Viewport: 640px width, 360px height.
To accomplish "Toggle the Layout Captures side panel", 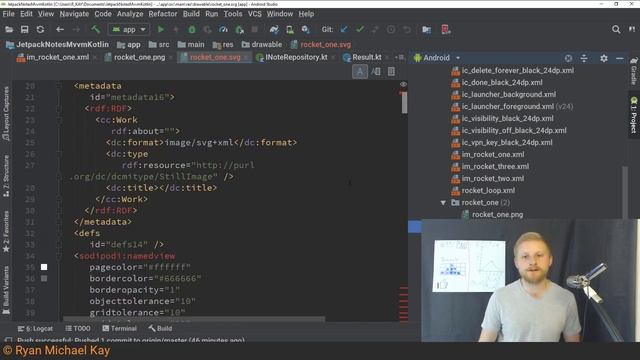I will [x=6, y=114].
